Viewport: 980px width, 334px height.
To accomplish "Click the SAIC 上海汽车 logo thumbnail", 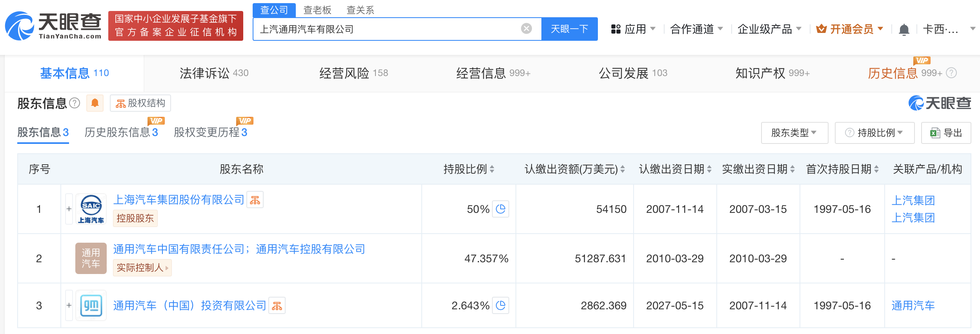I will [x=91, y=209].
